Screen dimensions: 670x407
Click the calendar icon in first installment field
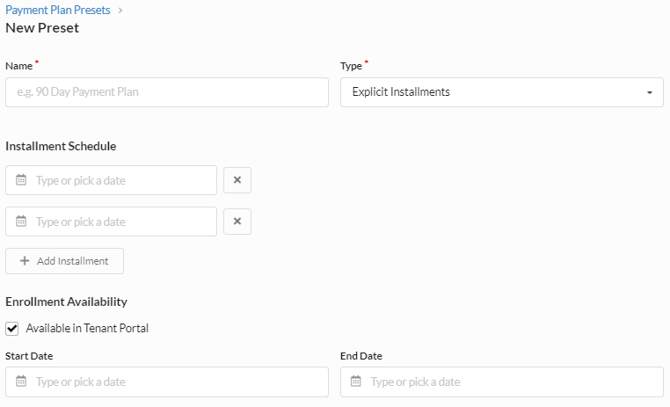(21, 181)
